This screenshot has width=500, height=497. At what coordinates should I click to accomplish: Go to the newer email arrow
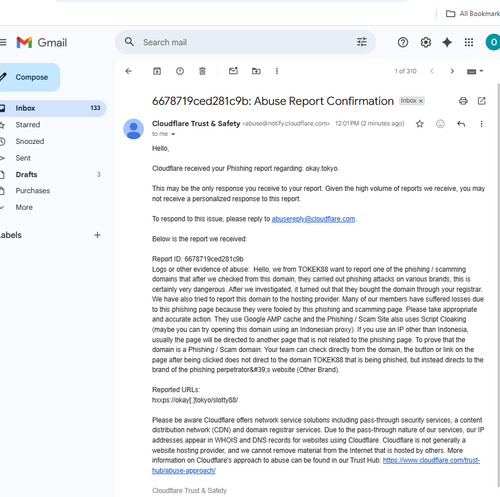pyautogui.click(x=432, y=71)
